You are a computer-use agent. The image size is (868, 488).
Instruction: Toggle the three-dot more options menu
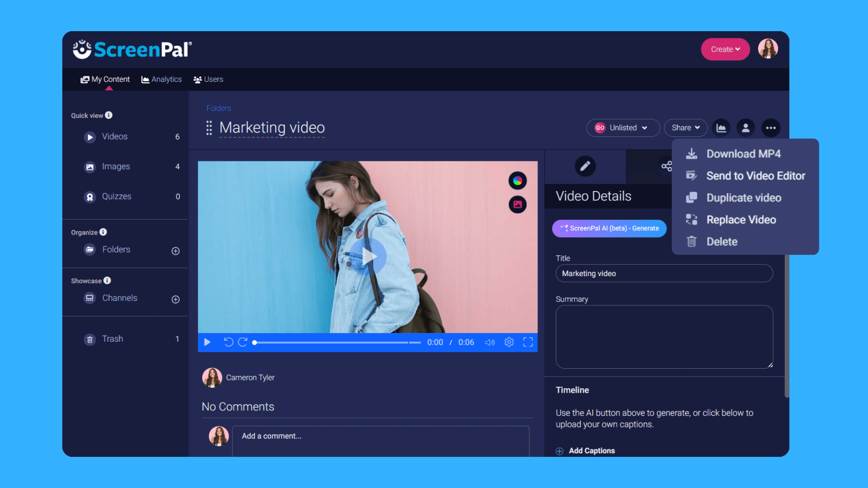pos(771,128)
